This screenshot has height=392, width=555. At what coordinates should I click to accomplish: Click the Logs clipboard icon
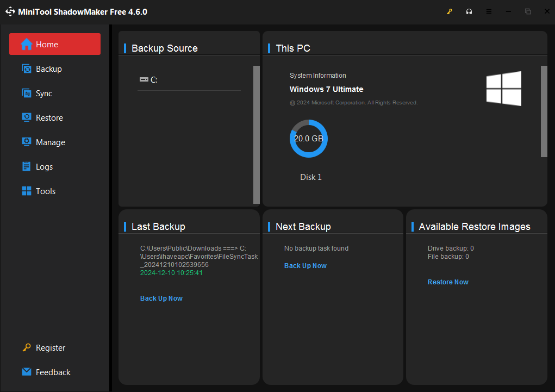click(x=27, y=166)
